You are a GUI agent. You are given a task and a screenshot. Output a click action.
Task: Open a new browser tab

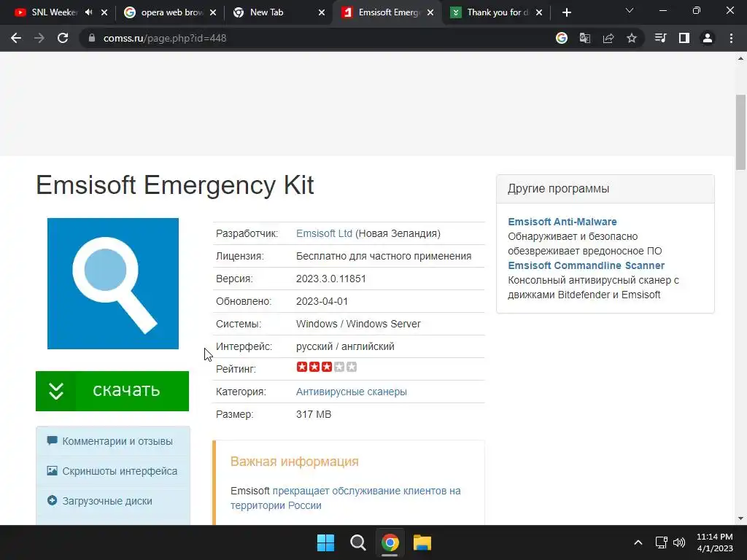566,12
